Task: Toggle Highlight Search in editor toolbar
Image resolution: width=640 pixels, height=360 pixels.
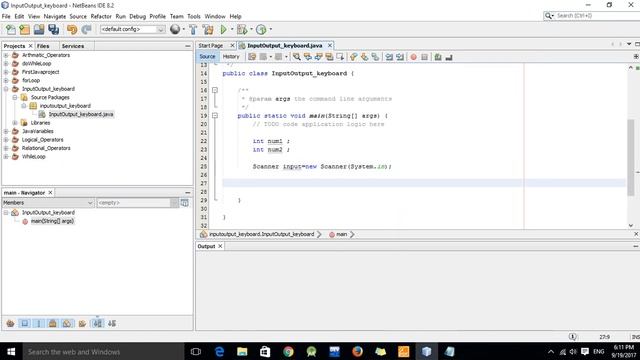Action: tap(329, 57)
